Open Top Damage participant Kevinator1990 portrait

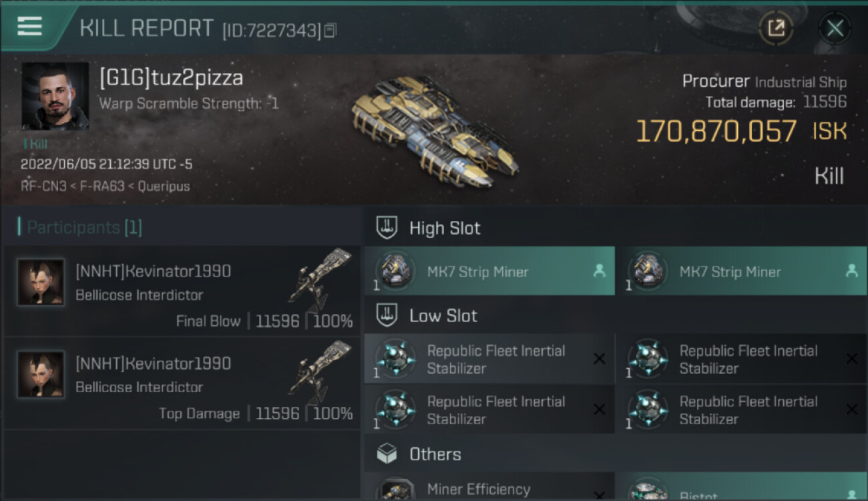41,375
